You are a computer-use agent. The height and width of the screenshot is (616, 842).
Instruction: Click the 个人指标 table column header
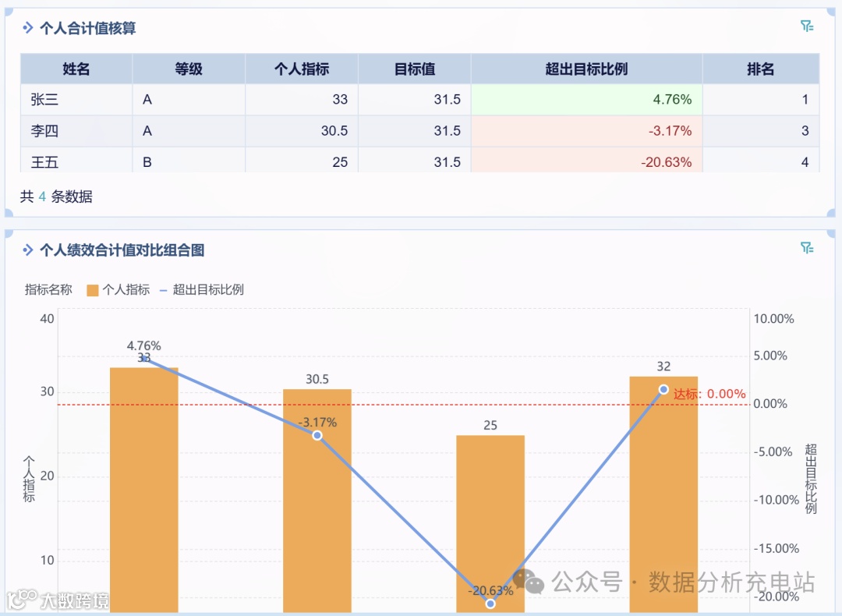(x=301, y=69)
